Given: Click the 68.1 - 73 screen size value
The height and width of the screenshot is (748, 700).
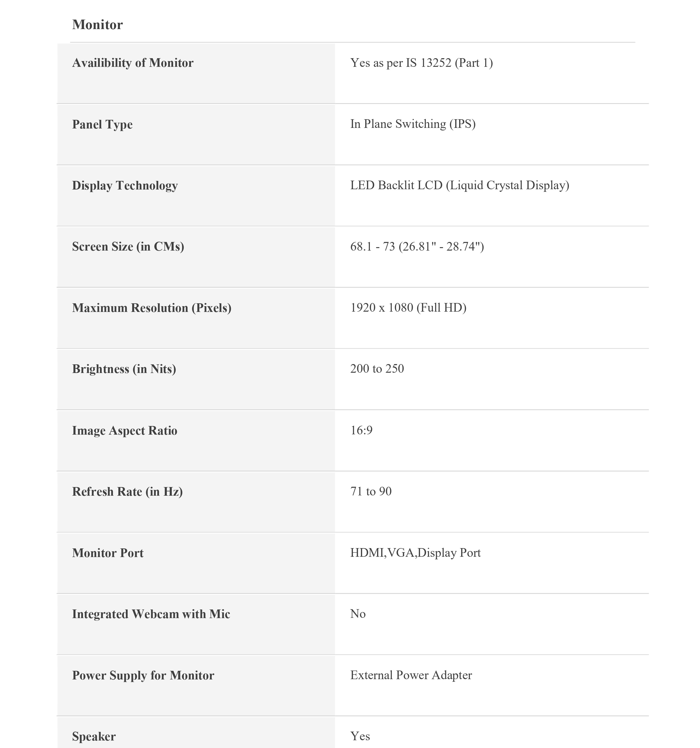Looking at the screenshot, I should pos(417,247).
